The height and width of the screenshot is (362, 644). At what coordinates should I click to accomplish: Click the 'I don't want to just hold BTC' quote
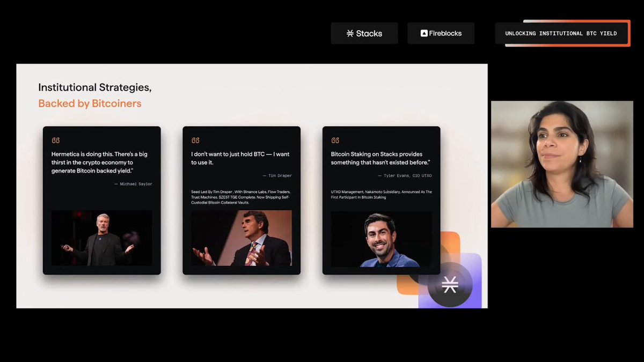240,158
